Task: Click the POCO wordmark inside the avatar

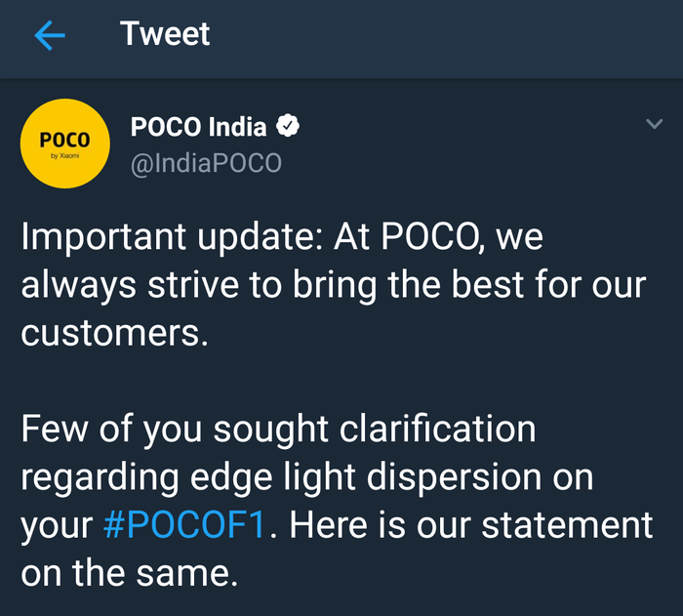Action: [65, 140]
